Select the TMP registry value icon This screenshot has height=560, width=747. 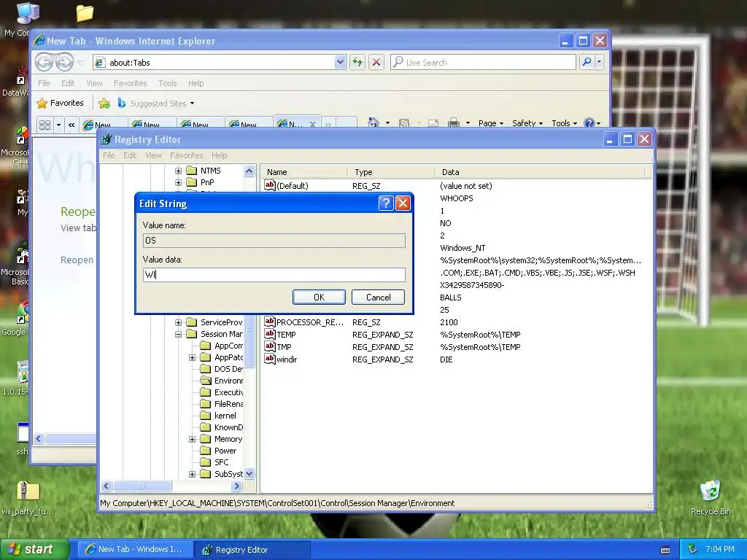[270, 346]
